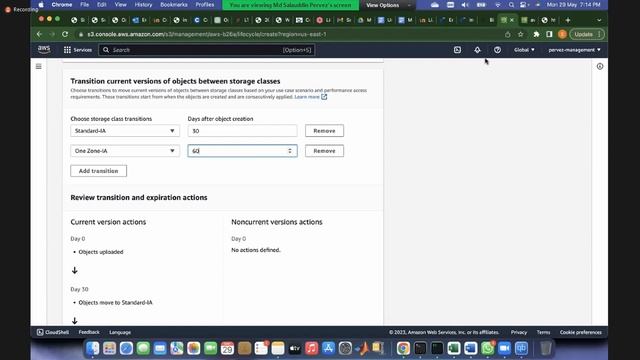Viewport: 640px width, 360px height.
Task: Toggle the S3 left navigation hamburger menu
Action: click(38, 66)
